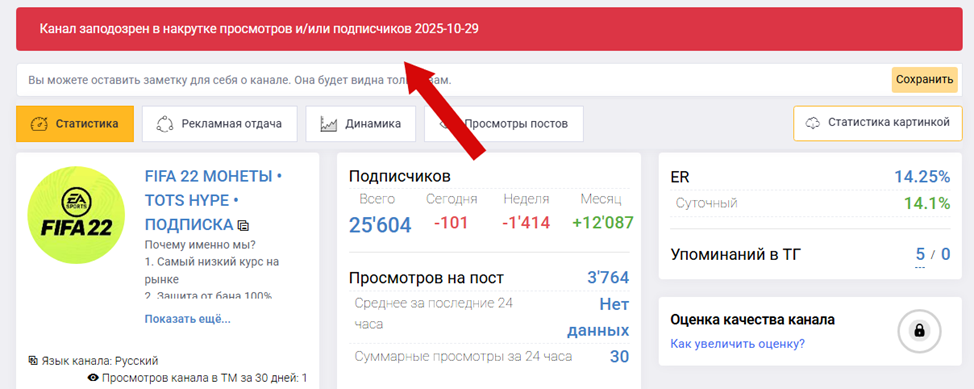The height and width of the screenshot is (389, 974).
Task: Click the chart icon on Динамика tab
Action: pos(329,124)
